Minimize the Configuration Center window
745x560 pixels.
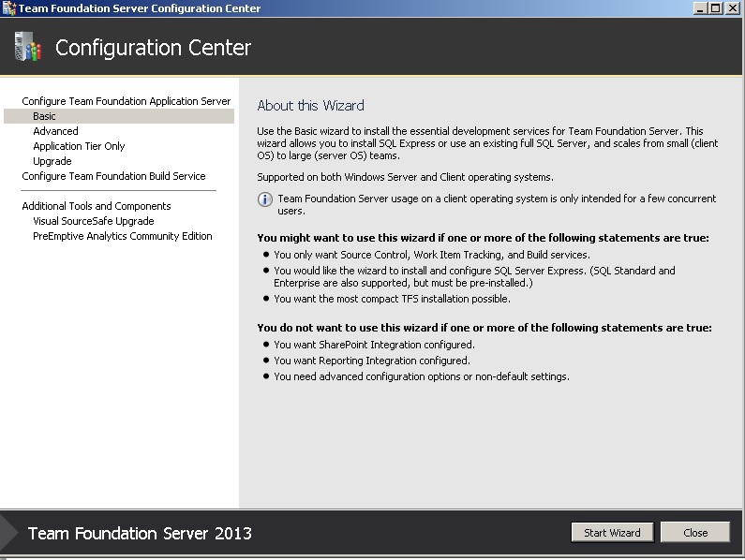tap(700, 8)
